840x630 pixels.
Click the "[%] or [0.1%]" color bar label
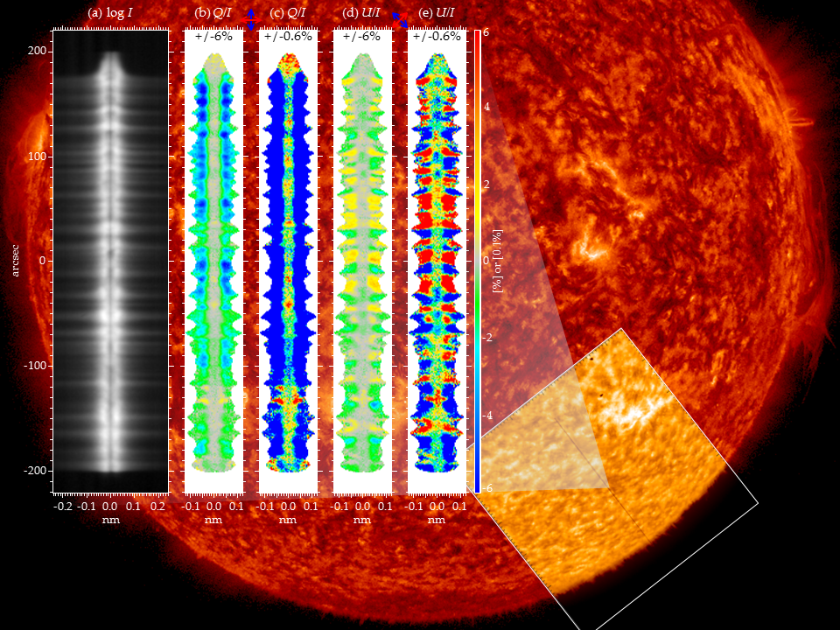pos(497,262)
